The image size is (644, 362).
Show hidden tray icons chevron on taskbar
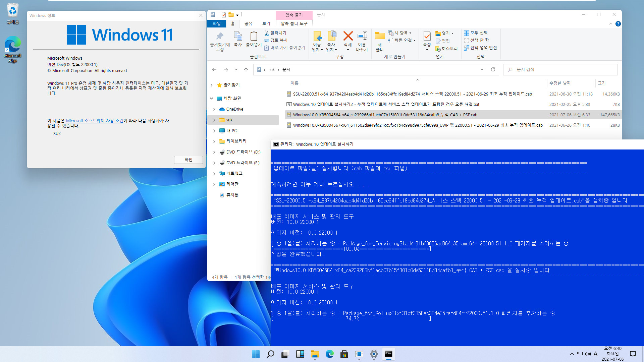coord(572,354)
